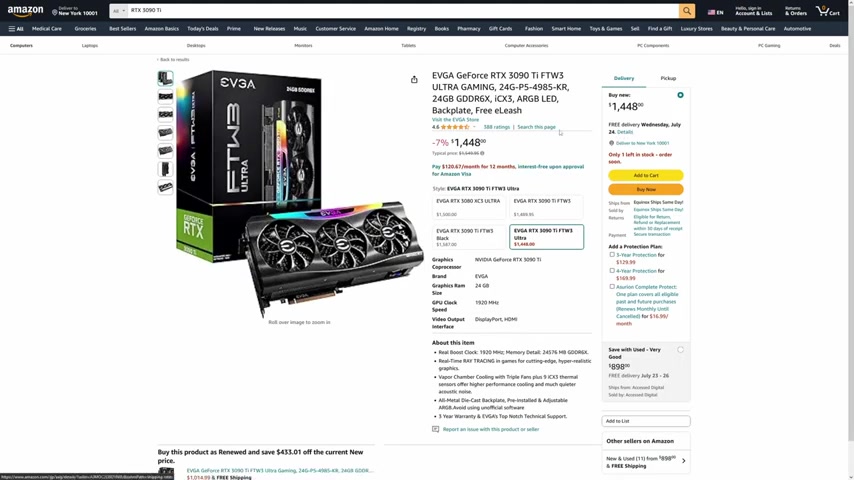Viewport: 854px width, 480px height.
Task: Select the EVGA RTX 3090 Ti FTW3 Black style
Action: pyautogui.click(x=468, y=237)
